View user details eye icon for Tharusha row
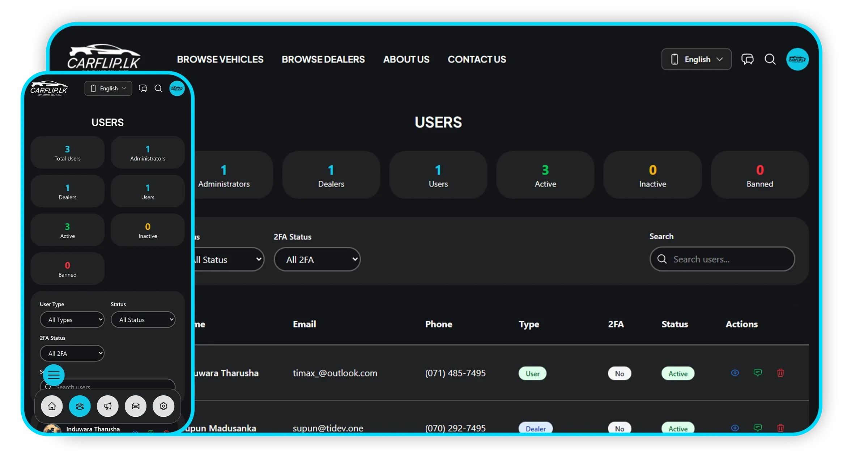 coord(735,373)
